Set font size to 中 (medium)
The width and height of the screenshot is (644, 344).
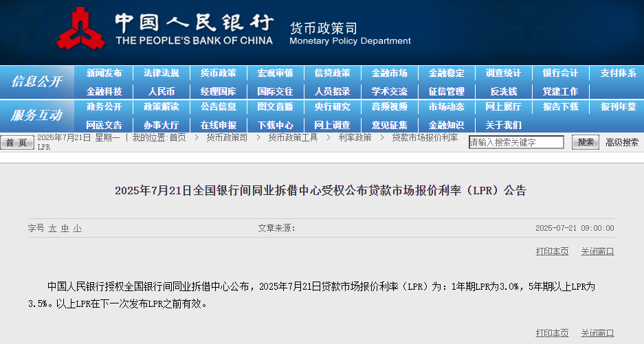[65, 228]
